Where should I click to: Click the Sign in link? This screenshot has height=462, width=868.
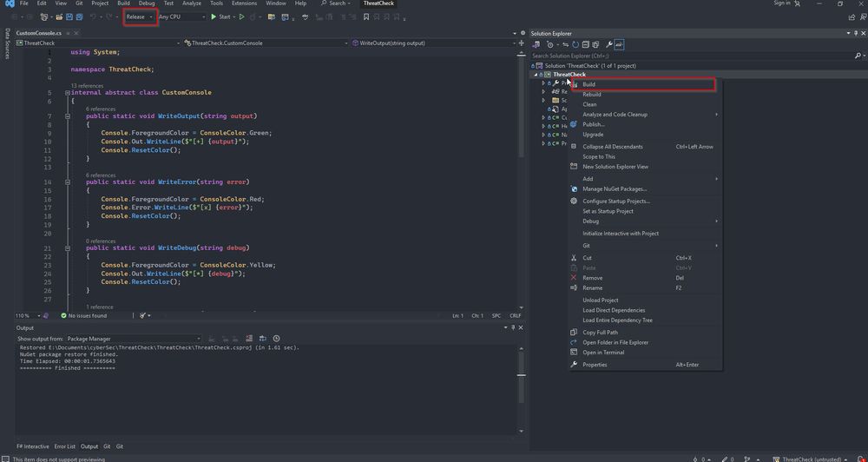pyautogui.click(x=781, y=3)
